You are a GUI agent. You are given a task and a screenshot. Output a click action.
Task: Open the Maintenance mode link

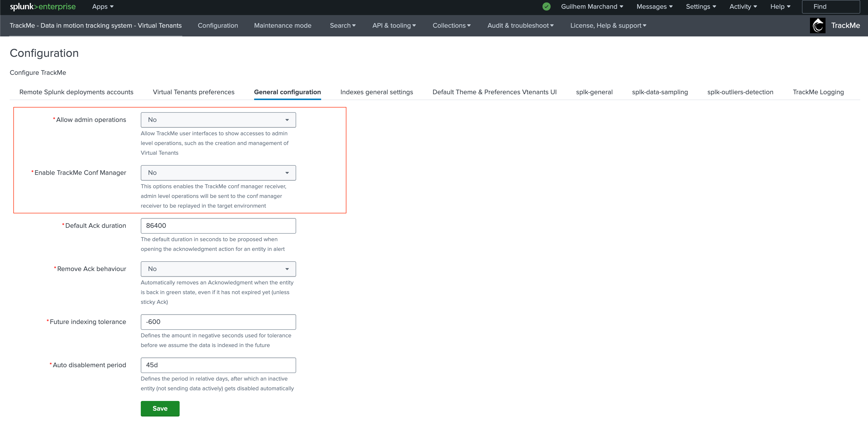282,26
